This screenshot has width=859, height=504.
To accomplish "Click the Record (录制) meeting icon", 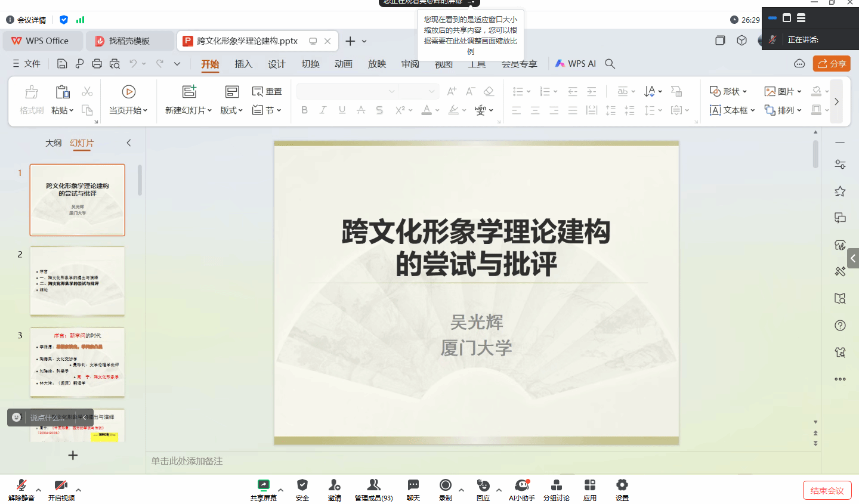I will pyautogui.click(x=445, y=485).
